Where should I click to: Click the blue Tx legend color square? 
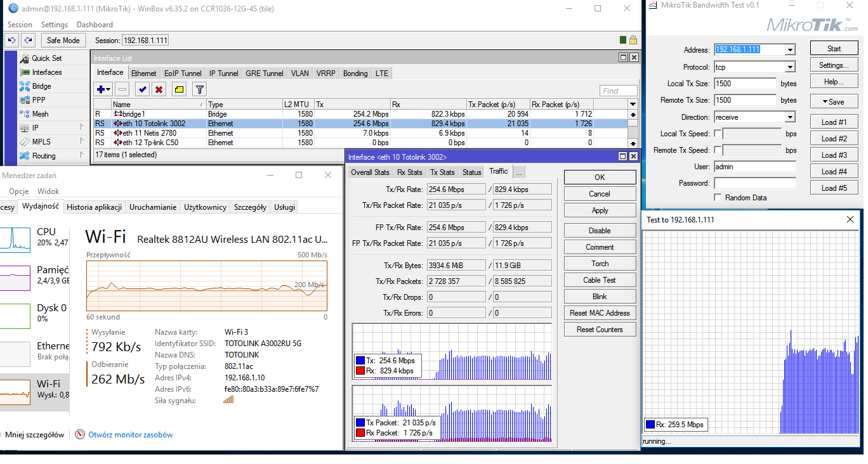(x=360, y=361)
